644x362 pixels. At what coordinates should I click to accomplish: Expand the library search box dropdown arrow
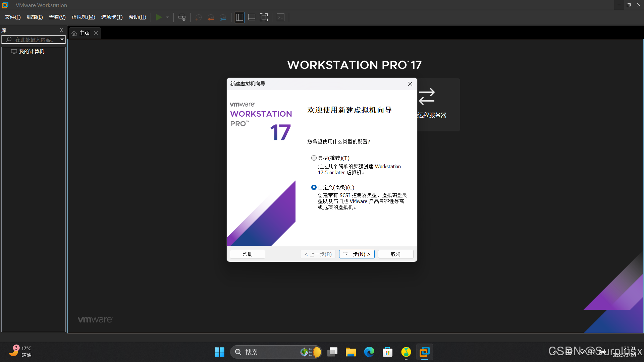click(62, 40)
